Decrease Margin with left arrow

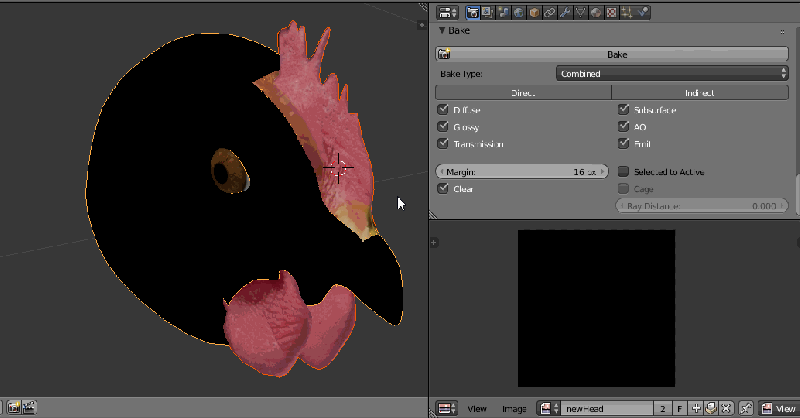pyautogui.click(x=442, y=172)
